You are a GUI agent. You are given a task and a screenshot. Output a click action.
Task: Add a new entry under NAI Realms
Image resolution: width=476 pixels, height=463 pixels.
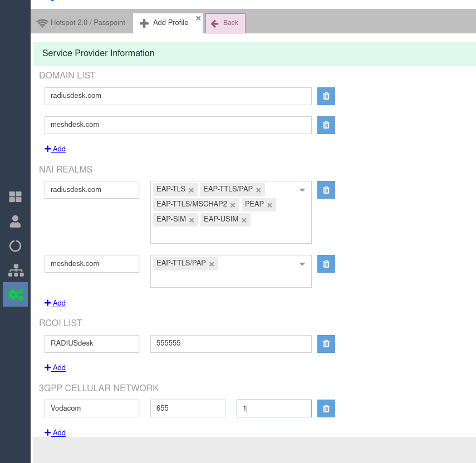(x=55, y=303)
